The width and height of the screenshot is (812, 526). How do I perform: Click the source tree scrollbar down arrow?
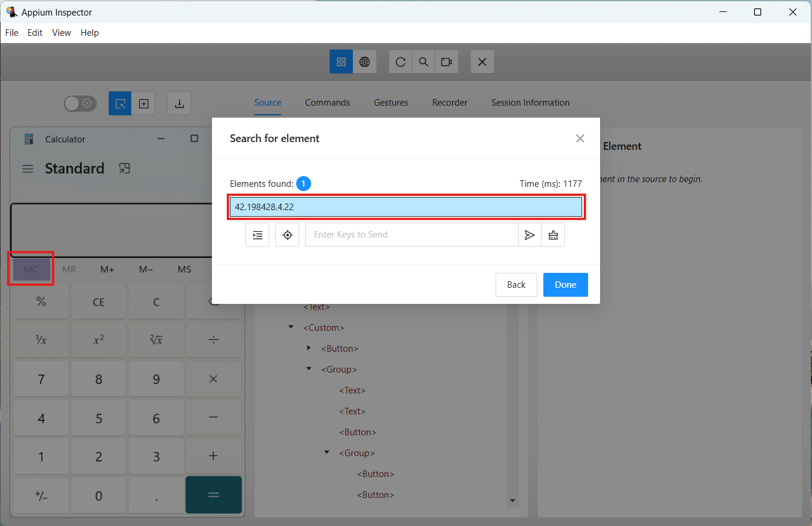pos(512,500)
